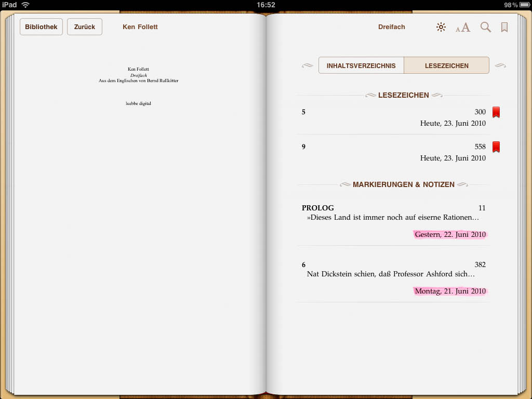Tap the italic Dreifach title on the left page
Image resolution: width=532 pixels, height=399 pixels.
(x=138, y=75)
